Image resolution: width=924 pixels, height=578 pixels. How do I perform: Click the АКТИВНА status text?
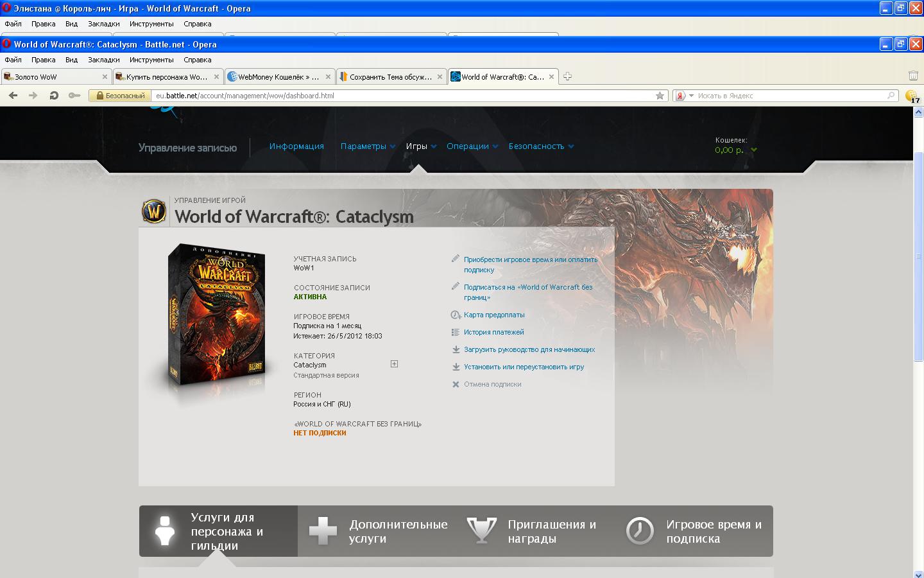coord(310,297)
